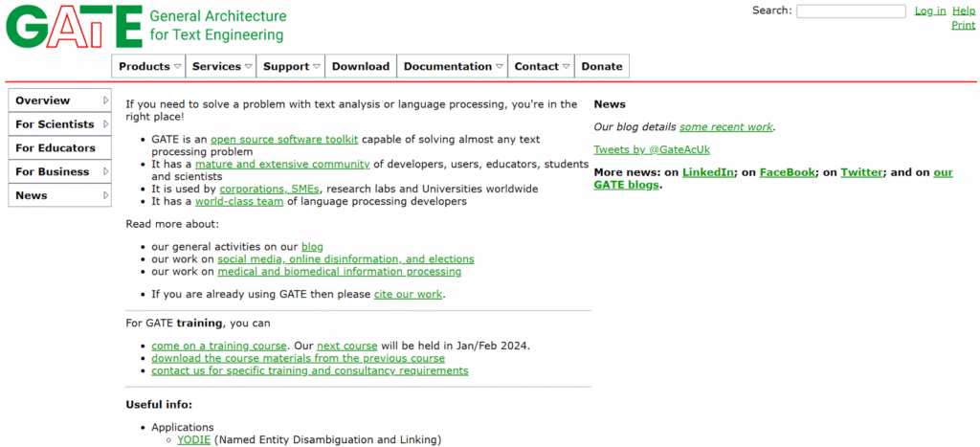Expand the For Scientists sidebar arrow
Screen dimensions: 980x447
(x=105, y=123)
